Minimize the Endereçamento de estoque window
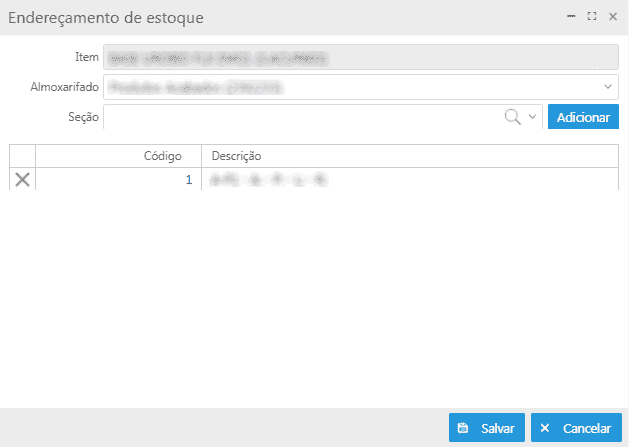Image resolution: width=629 pixels, height=447 pixels. click(571, 17)
